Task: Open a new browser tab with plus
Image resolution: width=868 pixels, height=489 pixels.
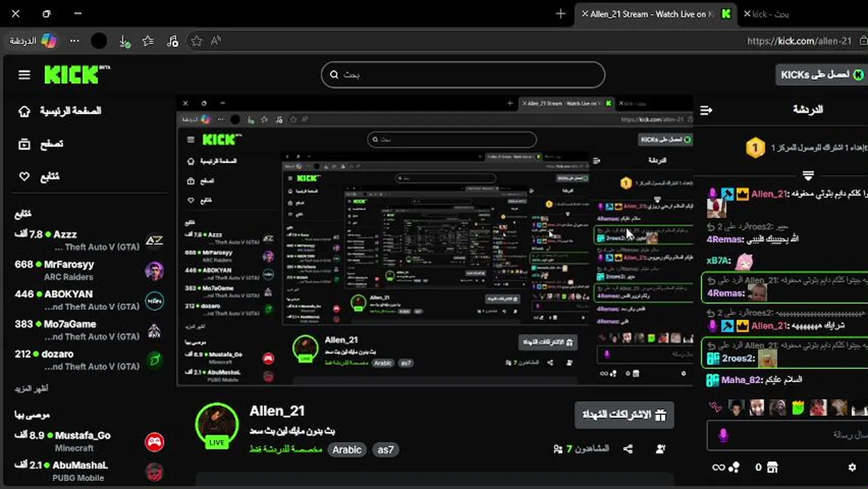Action: click(560, 14)
